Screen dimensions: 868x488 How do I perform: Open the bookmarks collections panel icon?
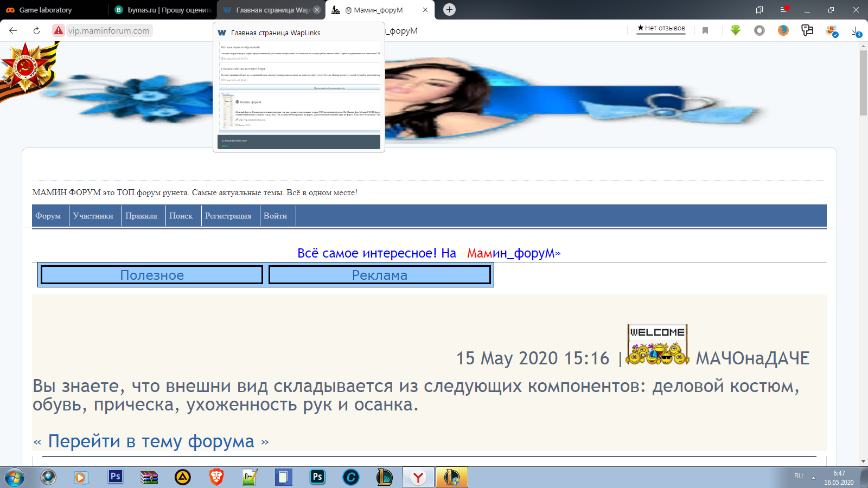pyautogui.click(x=759, y=10)
